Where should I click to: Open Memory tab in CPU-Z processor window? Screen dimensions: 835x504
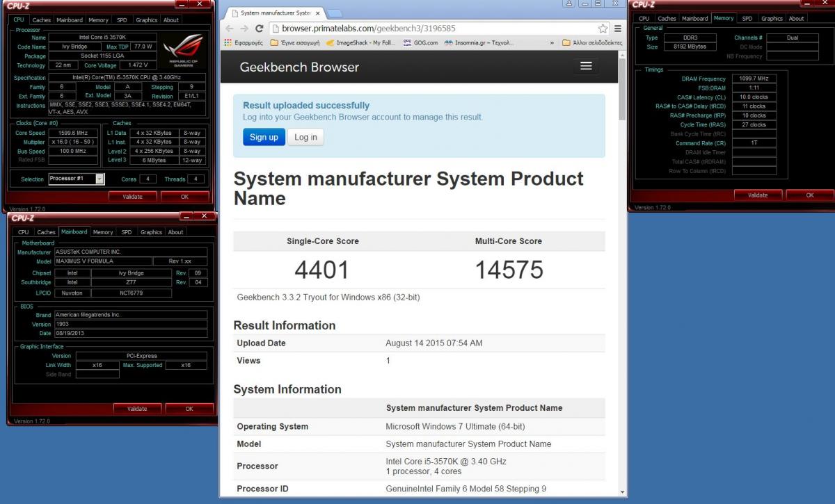(98, 20)
